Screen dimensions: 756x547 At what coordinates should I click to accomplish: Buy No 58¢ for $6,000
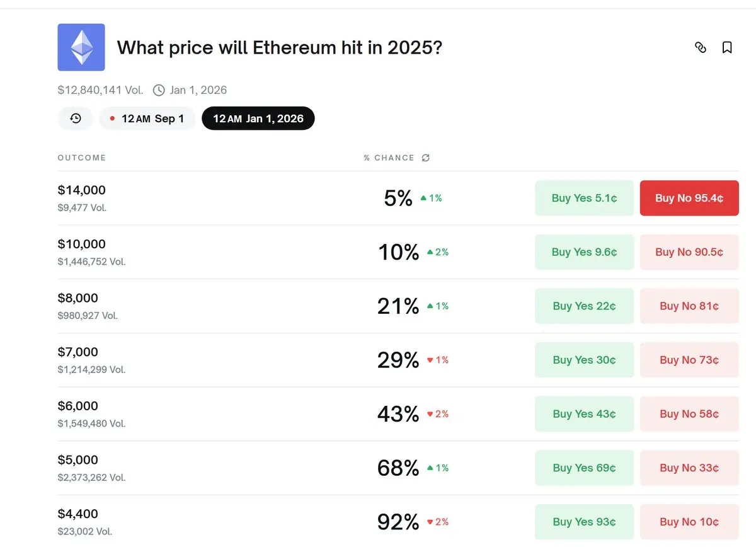(x=689, y=414)
